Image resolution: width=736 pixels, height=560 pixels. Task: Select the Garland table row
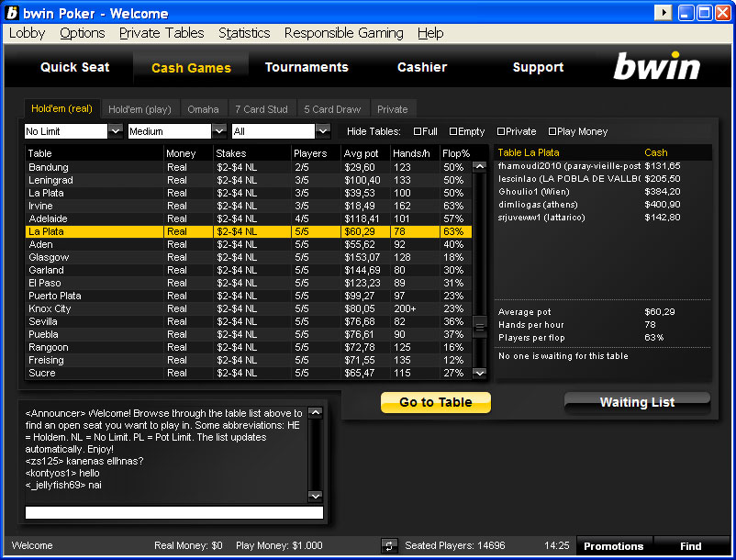(x=249, y=270)
